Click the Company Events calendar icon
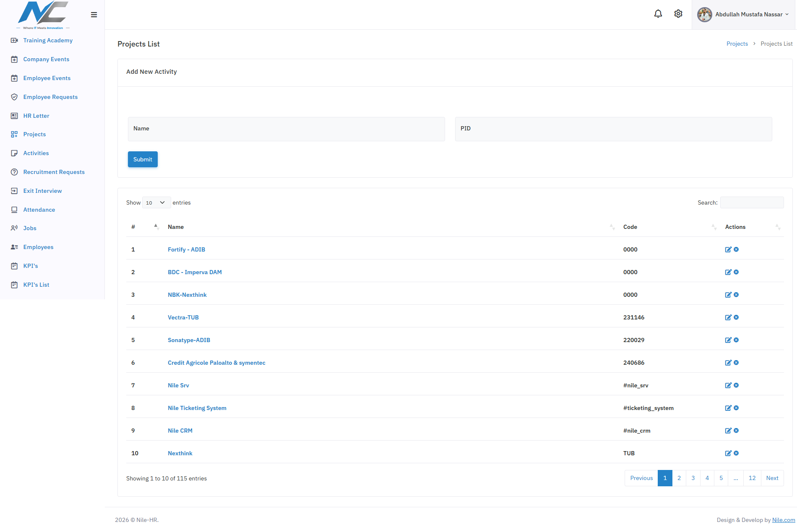 click(14, 59)
